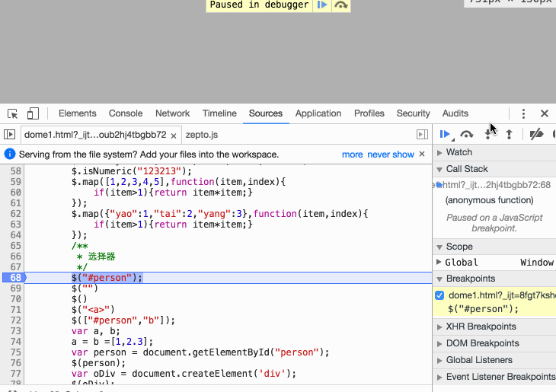Switch to the Profiles tab
Image resolution: width=556 pixels, height=392 pixels.
pos(369,113)
